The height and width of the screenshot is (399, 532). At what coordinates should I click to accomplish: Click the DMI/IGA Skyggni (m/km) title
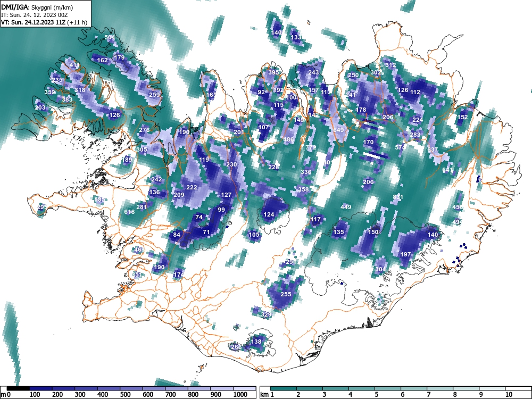click(37, 7)
